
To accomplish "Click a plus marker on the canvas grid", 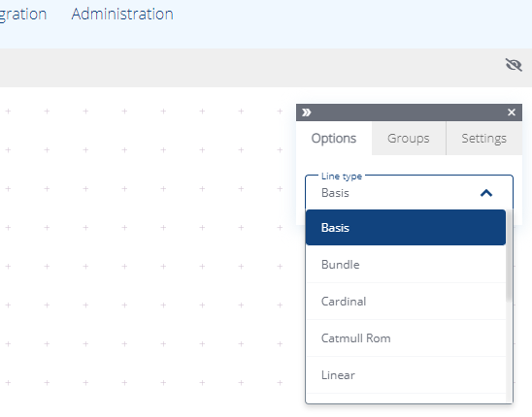I will click(x=124, y=189).
